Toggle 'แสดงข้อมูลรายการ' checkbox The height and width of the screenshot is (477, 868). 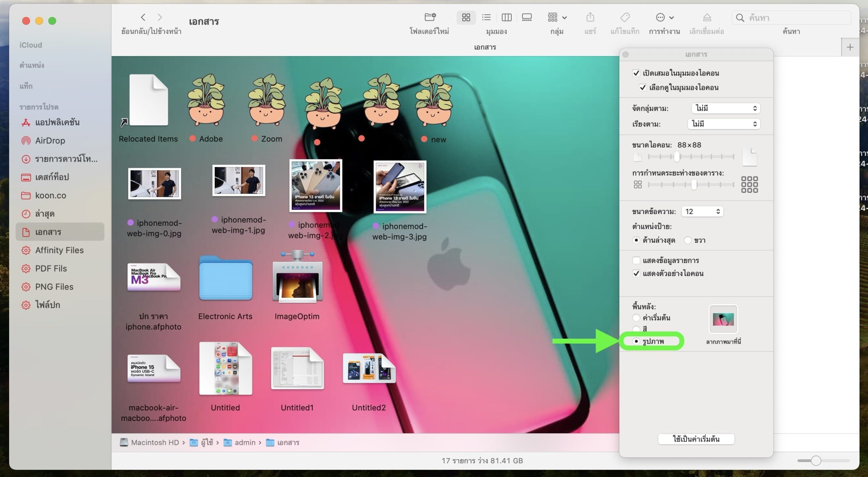click(x=636, y=260)
